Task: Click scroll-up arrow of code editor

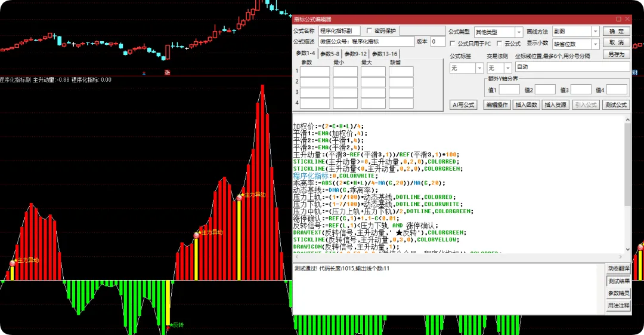Action: tap(627, 120)
